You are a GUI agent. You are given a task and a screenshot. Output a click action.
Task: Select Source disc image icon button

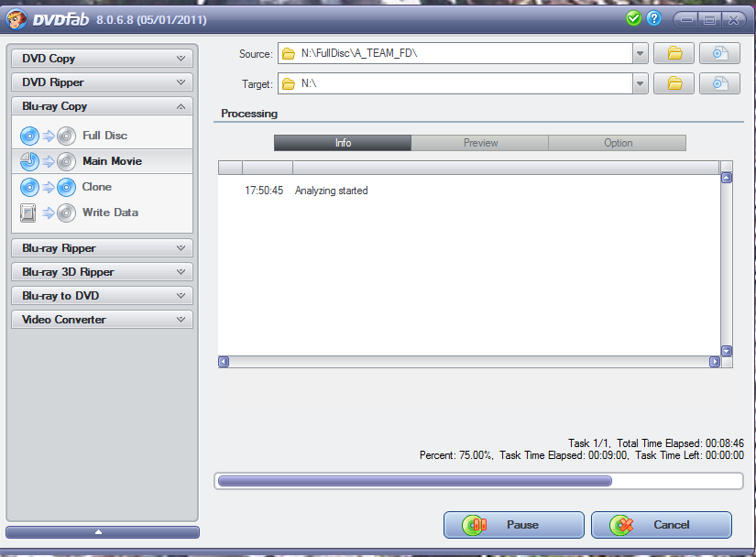coord(719,53)
